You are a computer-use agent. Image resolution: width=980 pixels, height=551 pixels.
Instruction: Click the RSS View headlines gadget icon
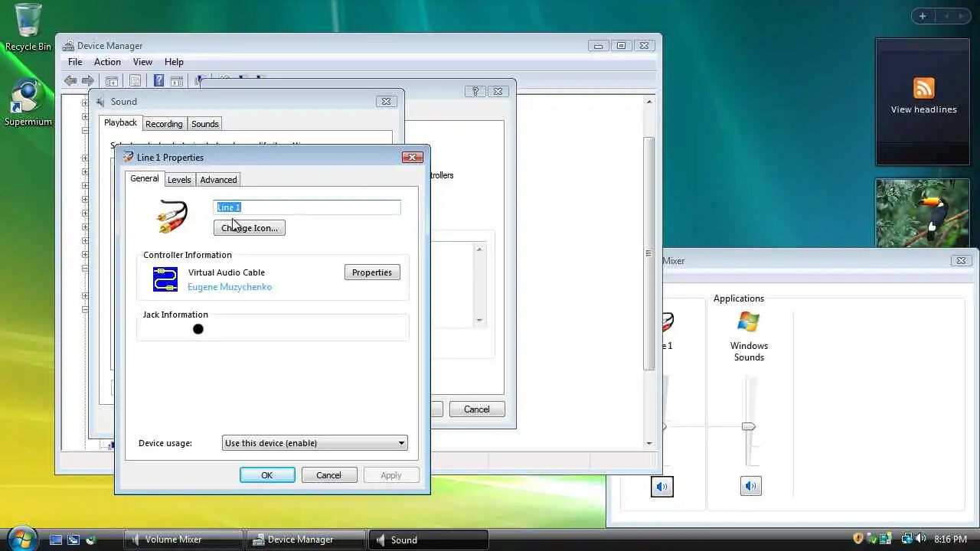(x=924, y=87)
